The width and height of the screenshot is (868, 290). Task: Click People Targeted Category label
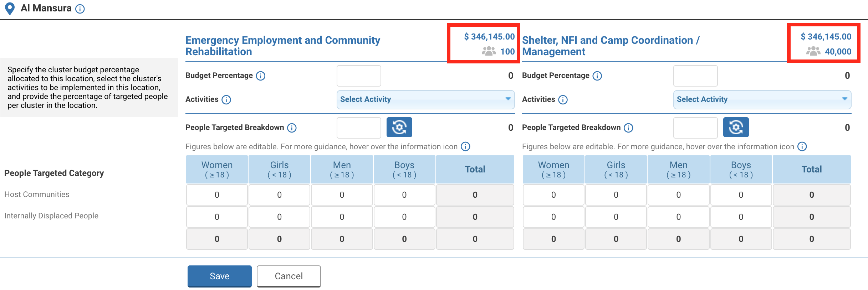(54, 173)
